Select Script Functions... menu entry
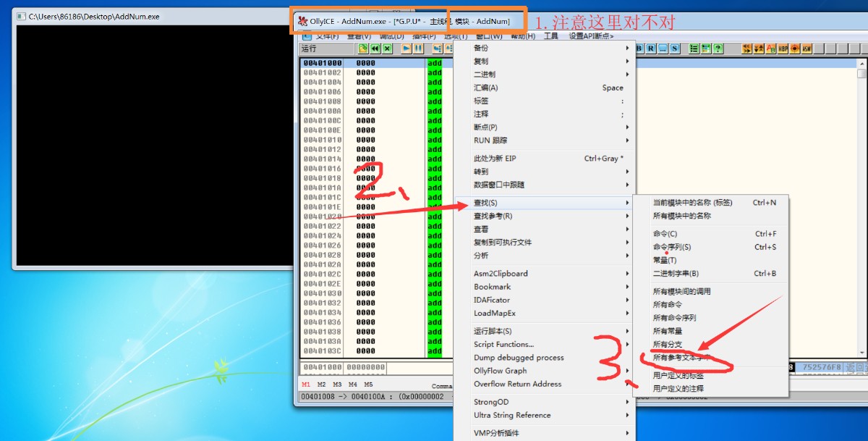Viewport: 868px width, 441px height. 545,344
